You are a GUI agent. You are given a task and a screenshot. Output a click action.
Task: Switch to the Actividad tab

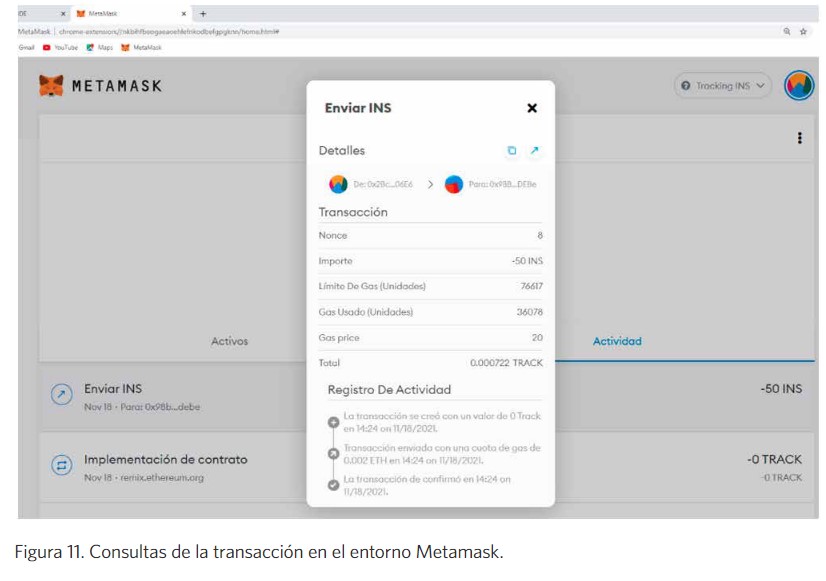tap(617, 341)
